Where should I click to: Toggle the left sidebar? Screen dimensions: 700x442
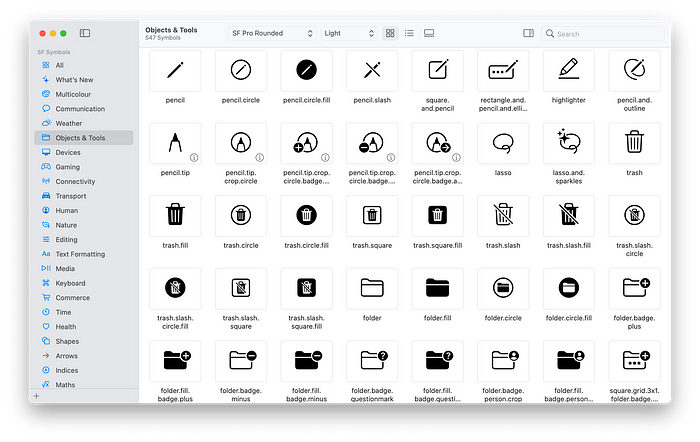[85, 33]
